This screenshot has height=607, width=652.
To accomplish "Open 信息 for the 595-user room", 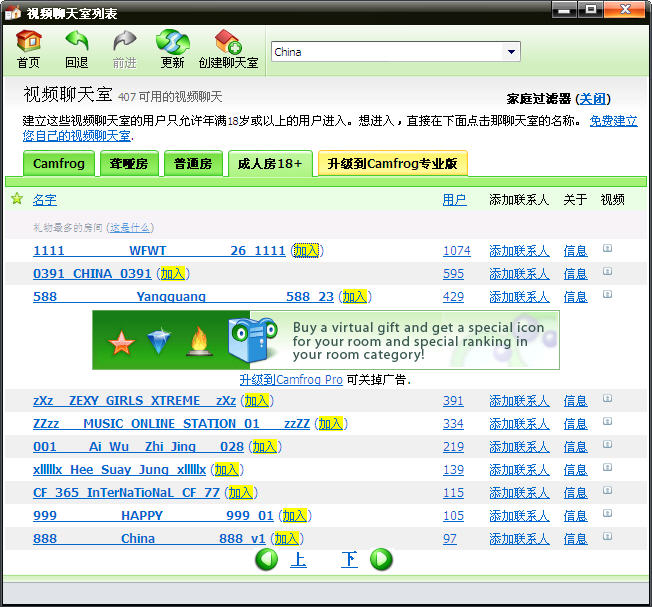I will [x=575, y=274].
